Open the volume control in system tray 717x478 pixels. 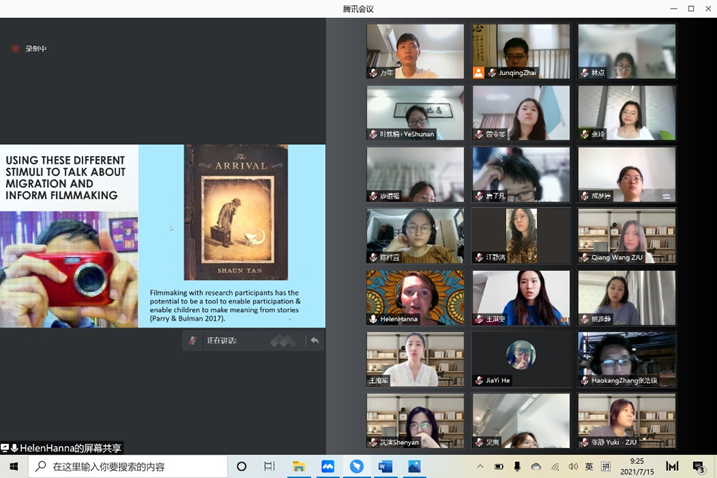click(571, 467)
